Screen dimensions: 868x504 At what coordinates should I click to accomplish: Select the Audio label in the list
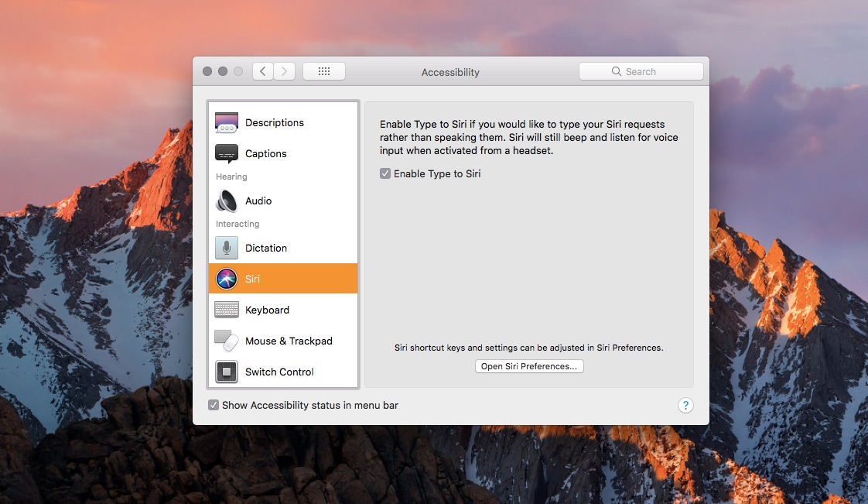tap(258, 201)
